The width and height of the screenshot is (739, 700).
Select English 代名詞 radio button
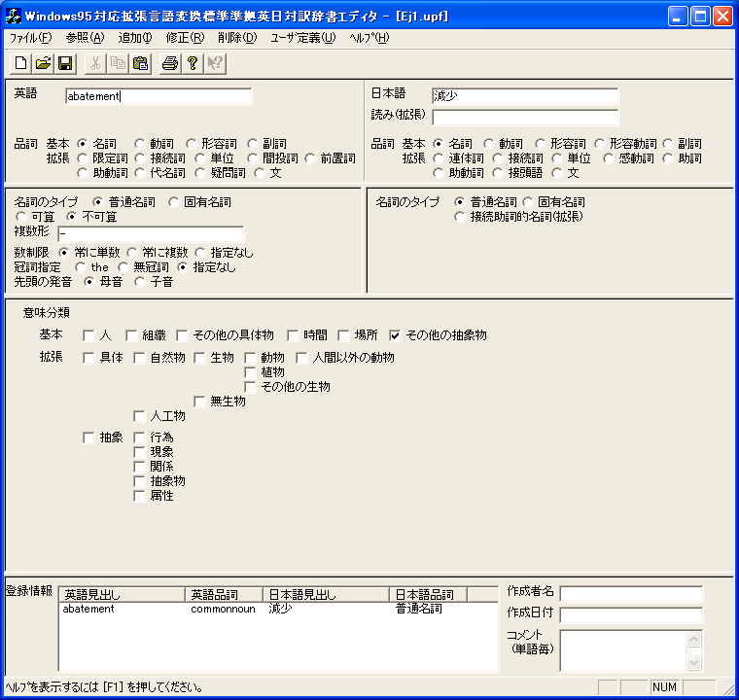[x=139, y=173]
